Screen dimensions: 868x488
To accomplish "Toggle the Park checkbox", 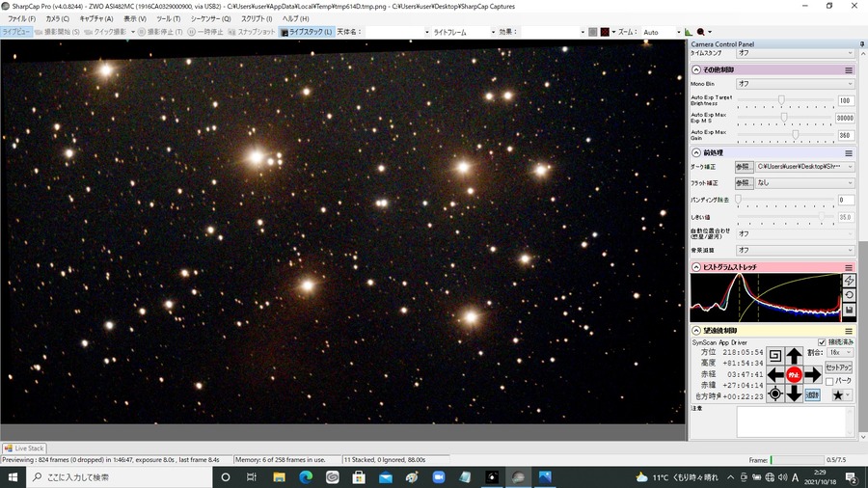I will (x=829, y=381).
